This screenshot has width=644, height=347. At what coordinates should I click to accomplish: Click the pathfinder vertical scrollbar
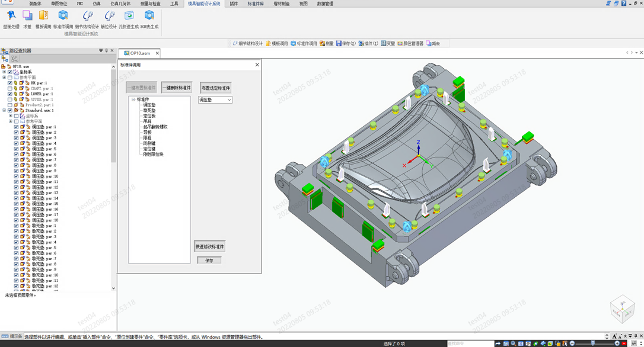point(113,115)
